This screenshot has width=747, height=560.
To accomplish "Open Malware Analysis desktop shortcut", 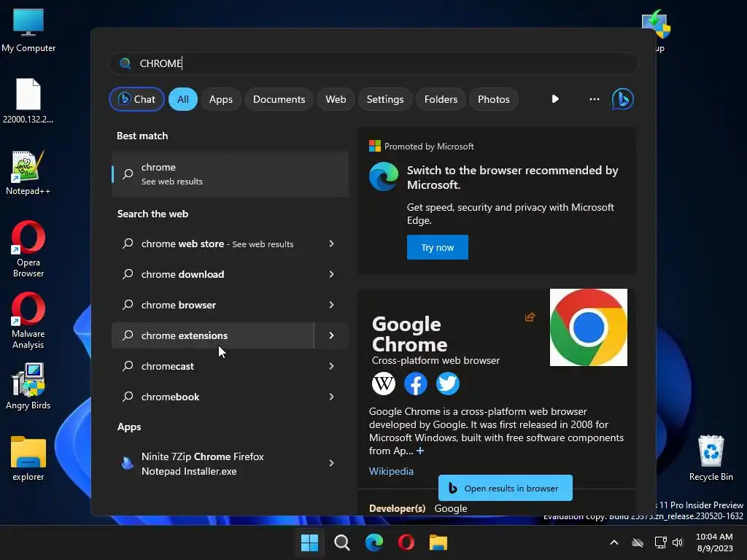I will pos(28,320).
